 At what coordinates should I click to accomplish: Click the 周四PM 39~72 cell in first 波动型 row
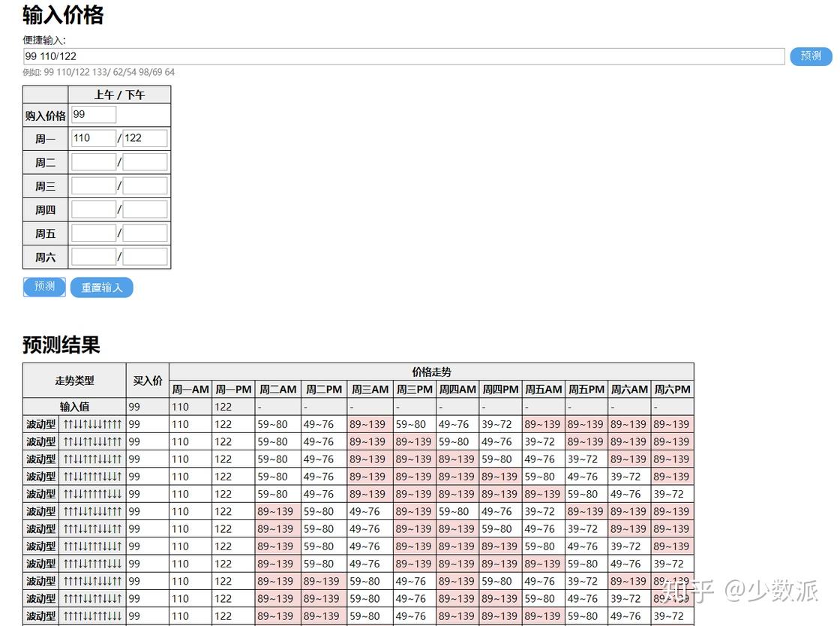pos(500,425)
